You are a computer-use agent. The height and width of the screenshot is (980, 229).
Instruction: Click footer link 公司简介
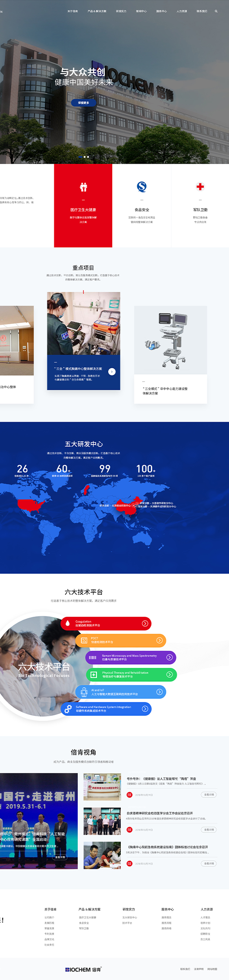coord(49,918)
